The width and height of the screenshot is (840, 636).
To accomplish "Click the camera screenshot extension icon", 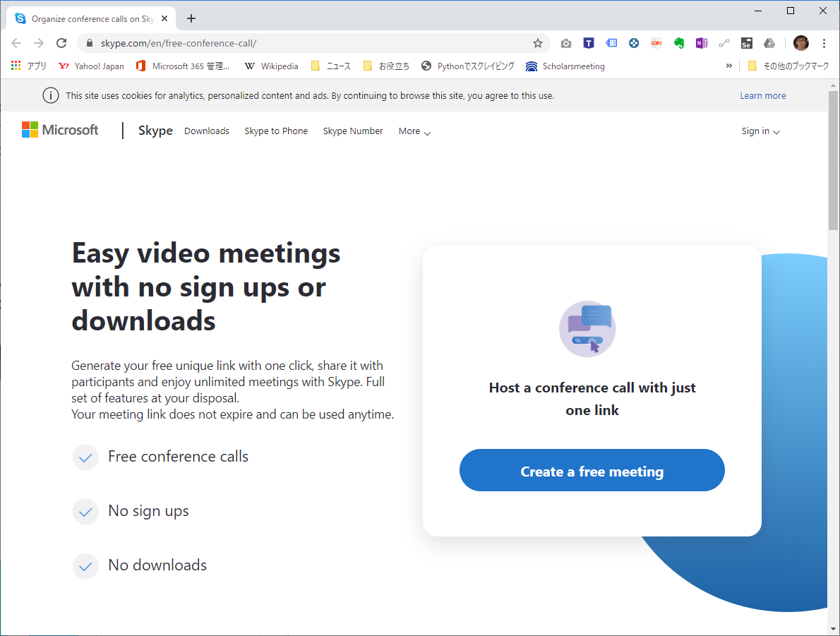I will click(566, 43).
